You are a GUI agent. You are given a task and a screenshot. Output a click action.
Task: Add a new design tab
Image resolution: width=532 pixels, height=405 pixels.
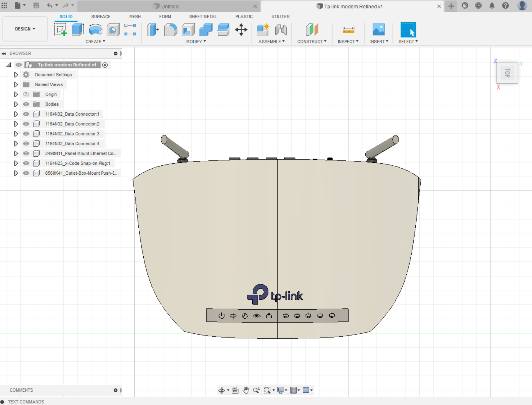(451, 6)
